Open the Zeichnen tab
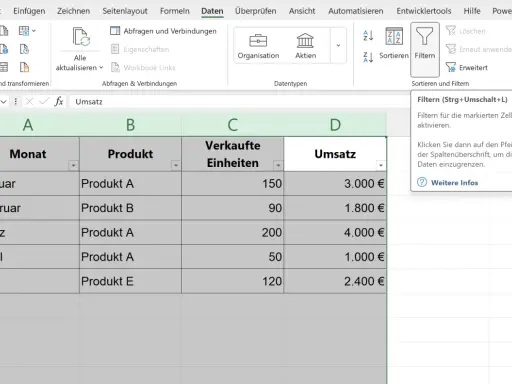Screen dimensions: 512x384 [73, 11]
